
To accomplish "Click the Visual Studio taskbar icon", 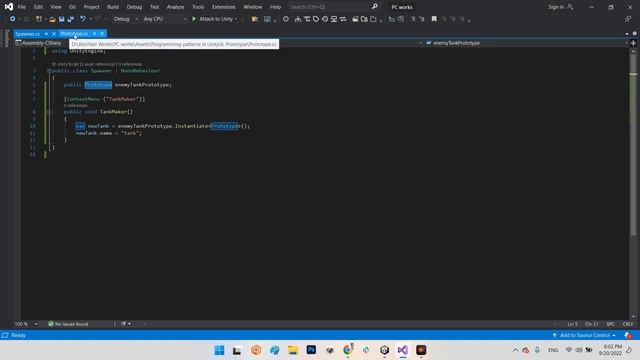I will coord(402,350).
